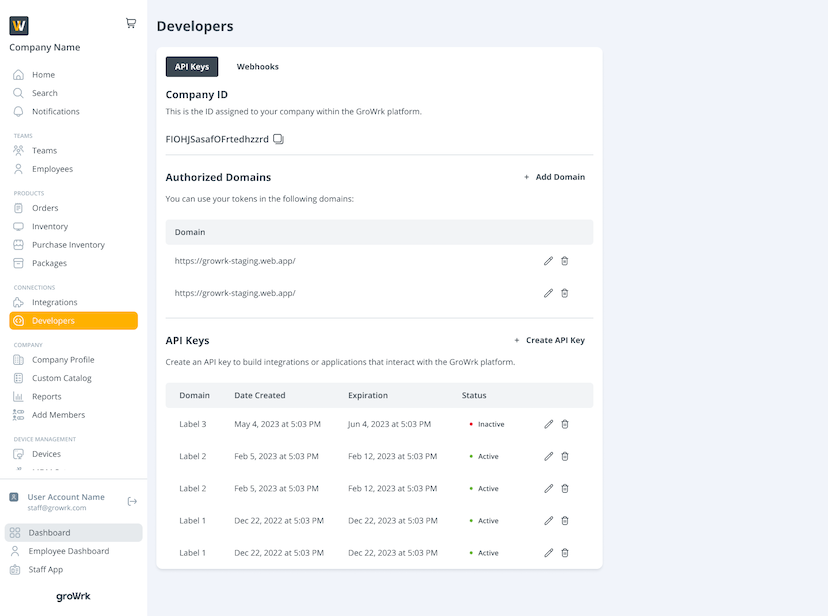This screenshot has height=616, width=828.
Task: Select the Devices icon under Device Management
Action: 17,453
